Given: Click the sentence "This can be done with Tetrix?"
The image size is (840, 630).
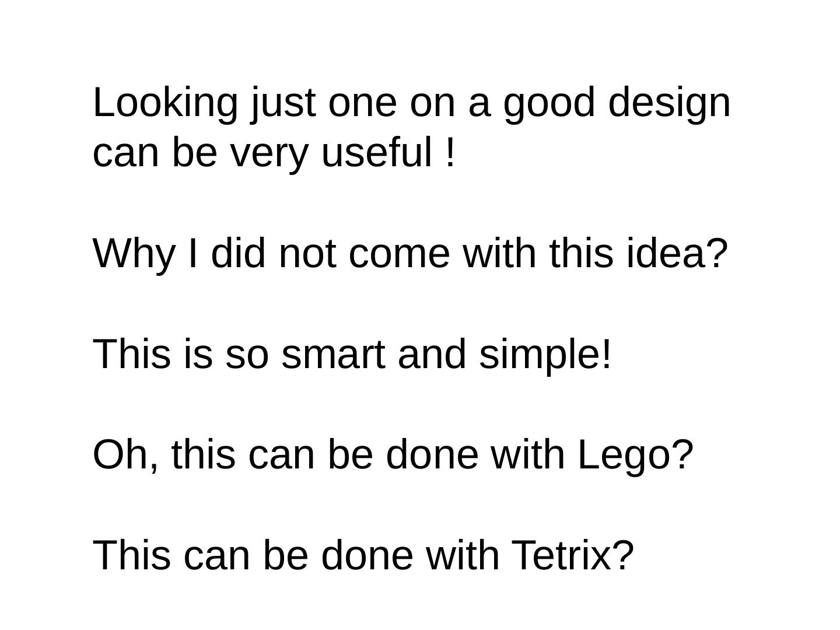Looking at the screenshot, I should 363,555.
